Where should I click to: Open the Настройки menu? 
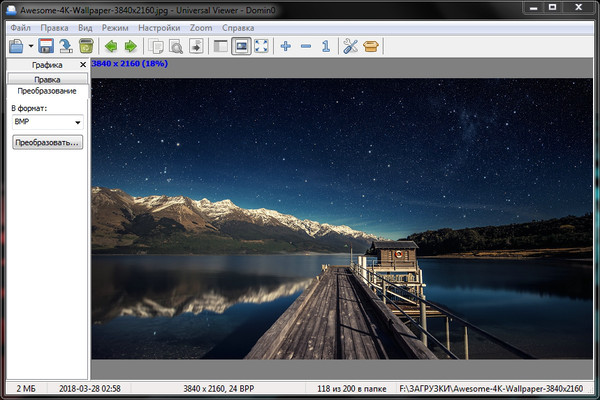160,27
